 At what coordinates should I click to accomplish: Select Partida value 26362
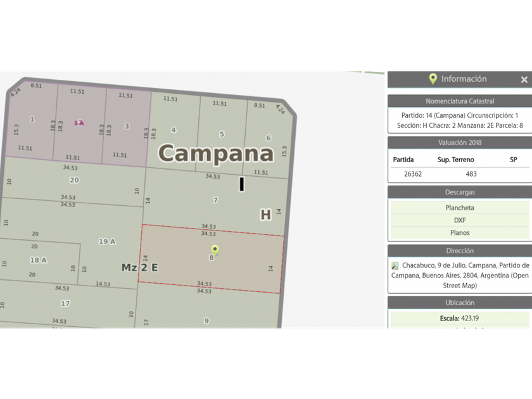412,174
